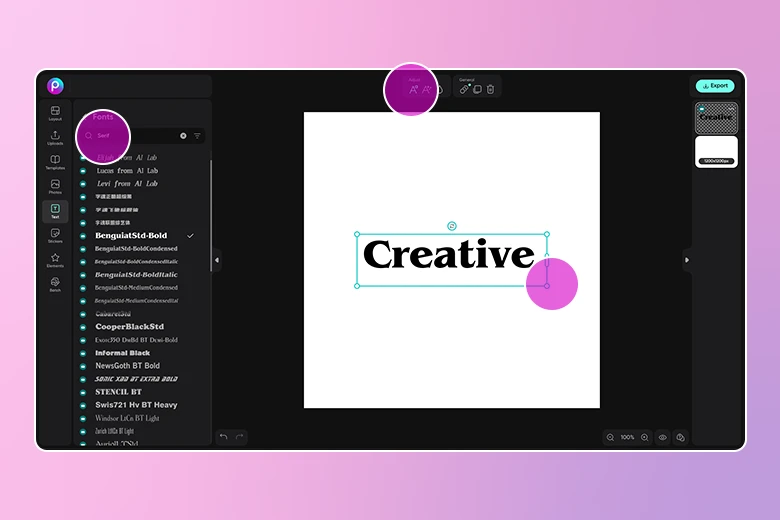Collapse the right layers panel
The width and height of the screenshot is (780, 520).
[x=687, y=260]
